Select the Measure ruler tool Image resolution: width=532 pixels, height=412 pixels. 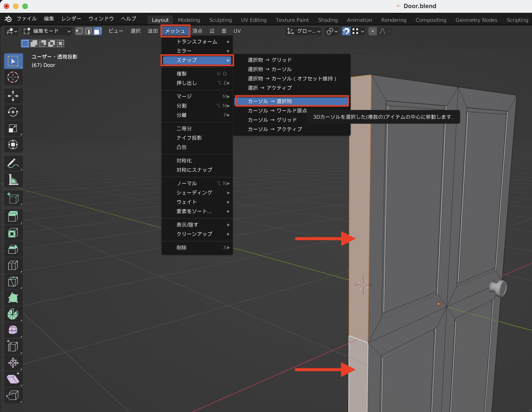(13, 180)
